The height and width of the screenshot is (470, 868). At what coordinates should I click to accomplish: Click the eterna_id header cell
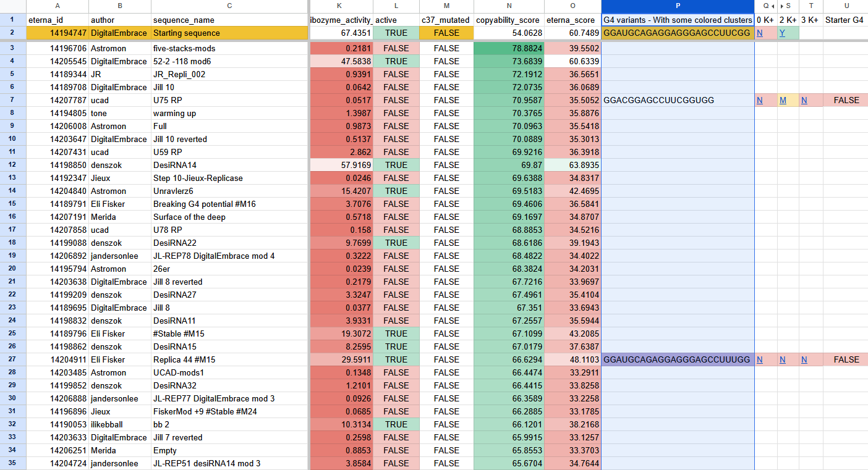click(57, 20)
